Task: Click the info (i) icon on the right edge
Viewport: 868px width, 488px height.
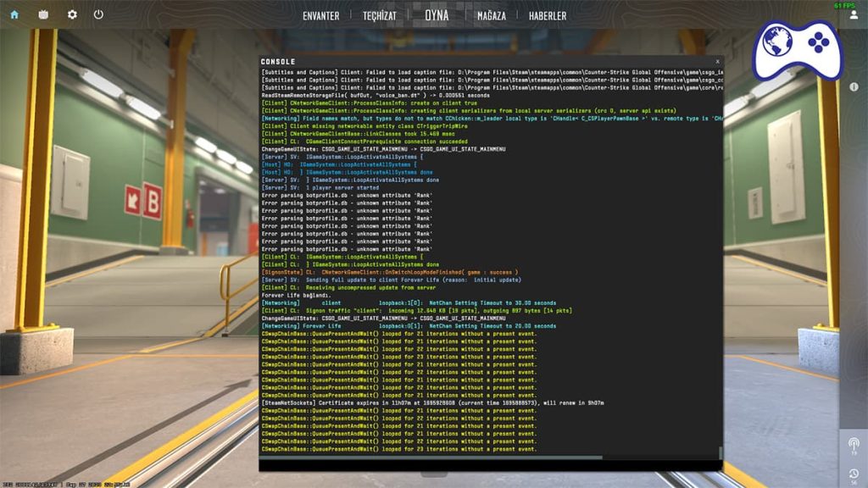Action: click(852, 85)
